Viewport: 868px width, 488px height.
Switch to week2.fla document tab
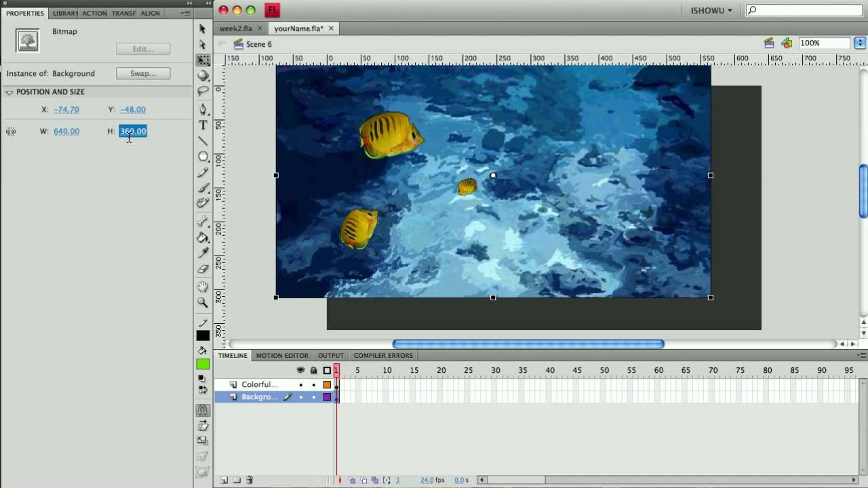pyautogui.click(x=236, y=28)
